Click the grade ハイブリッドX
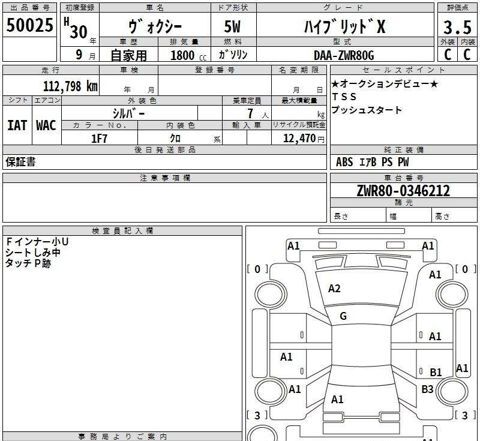 coord(345,27)
